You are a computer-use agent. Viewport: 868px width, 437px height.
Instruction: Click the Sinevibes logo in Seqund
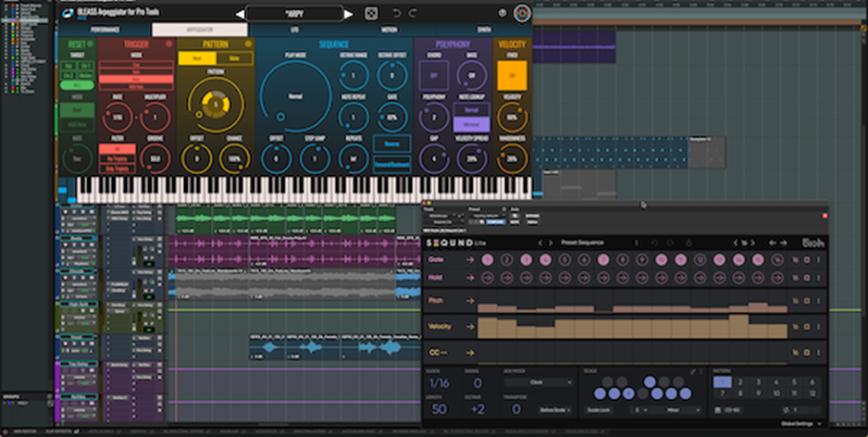click(x=813, y=243)
